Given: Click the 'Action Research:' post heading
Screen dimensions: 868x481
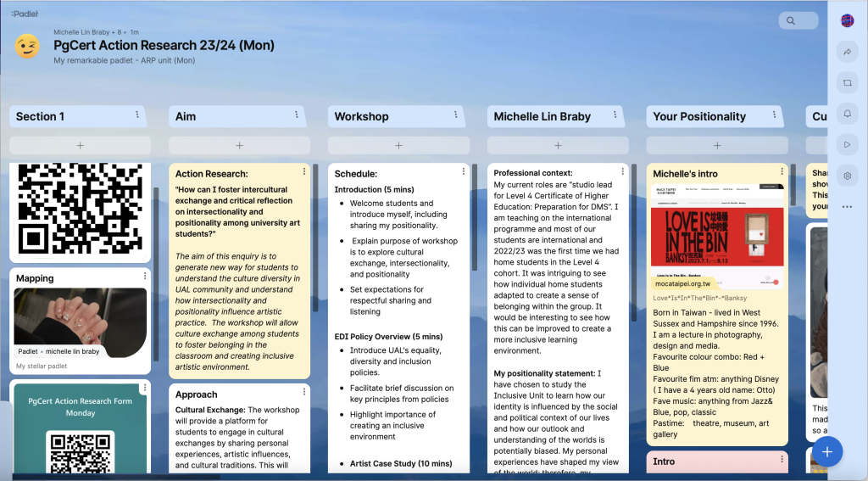Looking at the screenshot, I should click(x=211, y=174).
